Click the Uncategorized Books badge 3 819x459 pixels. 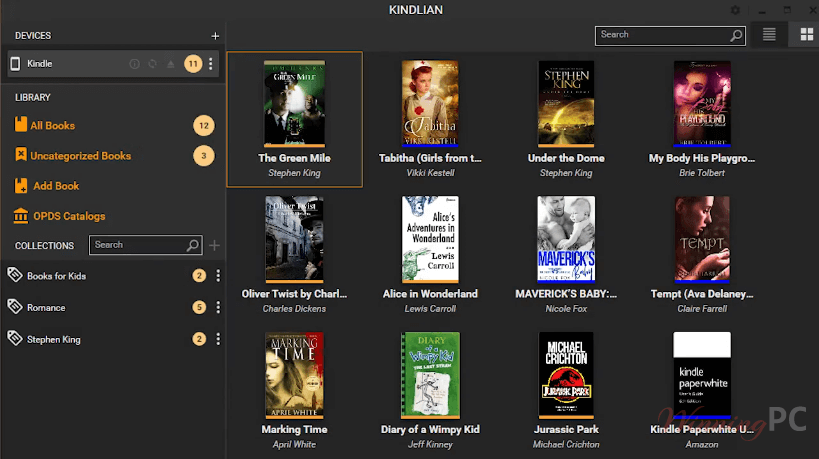pyautogui.click(x=204, y=156)
